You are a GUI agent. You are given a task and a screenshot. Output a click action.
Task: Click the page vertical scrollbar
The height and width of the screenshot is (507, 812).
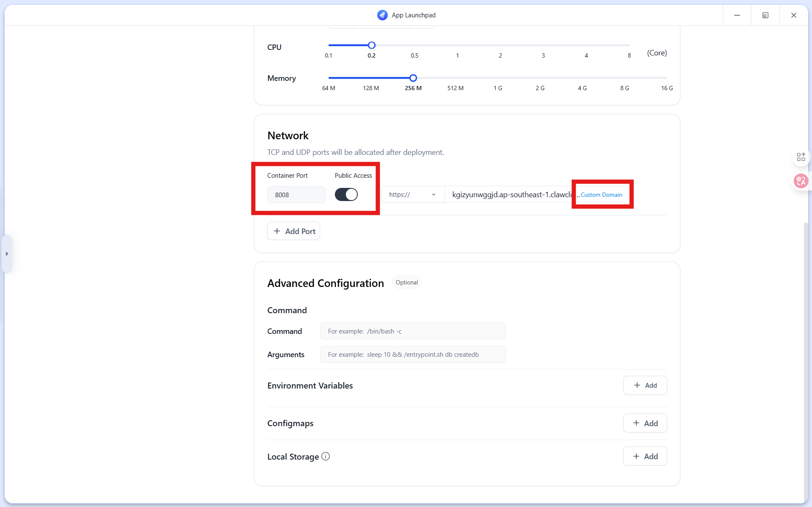(806, 362)
